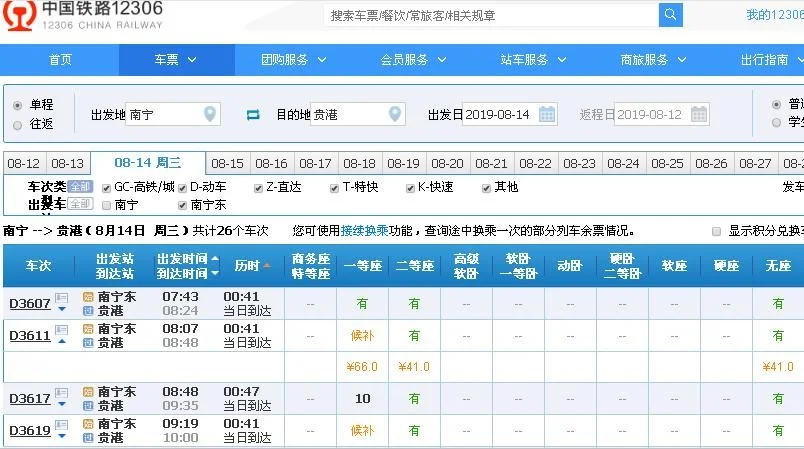Screen dimensions: 804x449
Task: Open the departure date calendar icon
Action: (x=547, y=114)
